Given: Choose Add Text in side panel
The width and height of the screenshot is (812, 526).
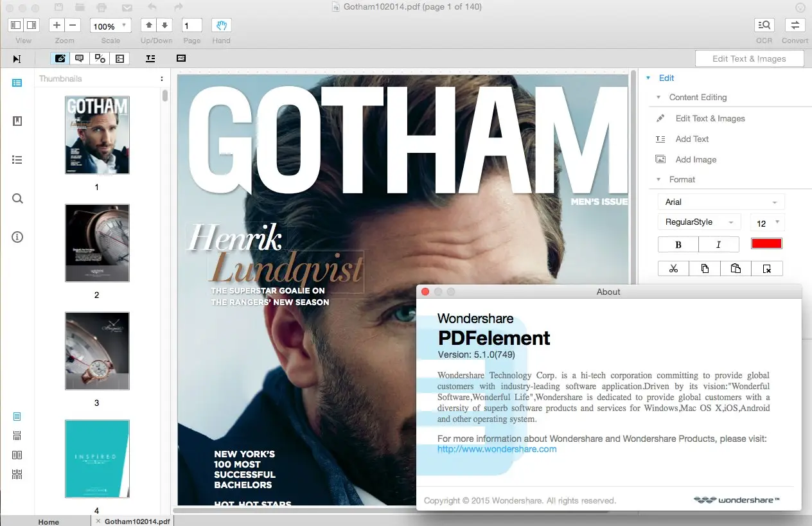Looking at the screenshot, I should point(692,139).
